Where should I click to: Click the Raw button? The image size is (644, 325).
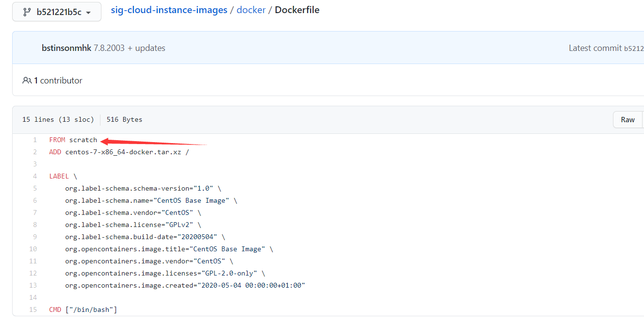pyautogui.click(x=627, y=120)
